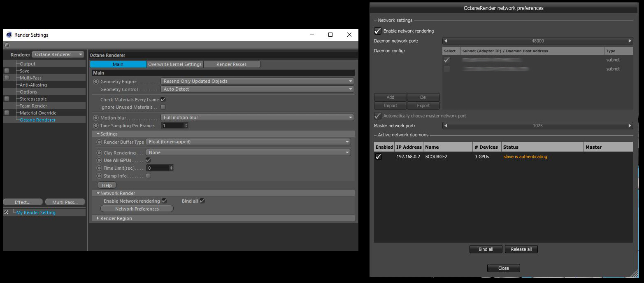The width and height of the screenshot is (644, 283).
Task: Select Team Render in settings list
Action: pos(33,106)
